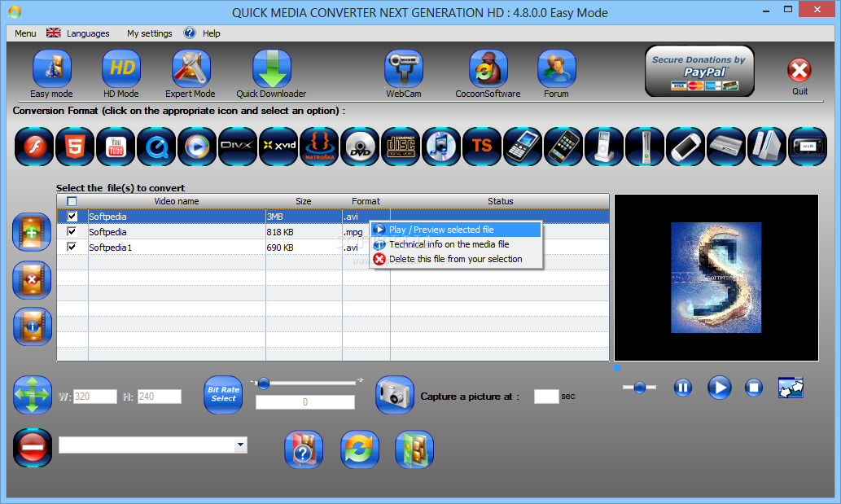The width and height of the screenshot is (841, 504).
Task: Click the help film question-mark icon
Action: pos(304,449)
